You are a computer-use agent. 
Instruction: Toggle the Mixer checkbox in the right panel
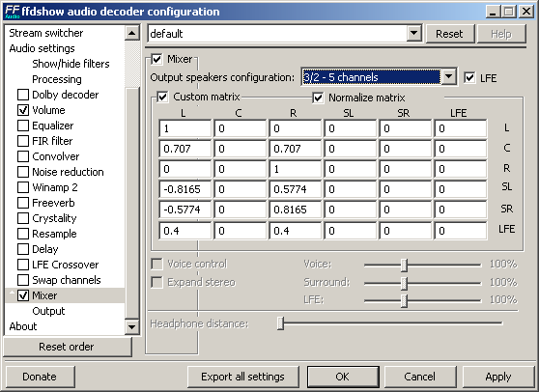coord(156,59)
